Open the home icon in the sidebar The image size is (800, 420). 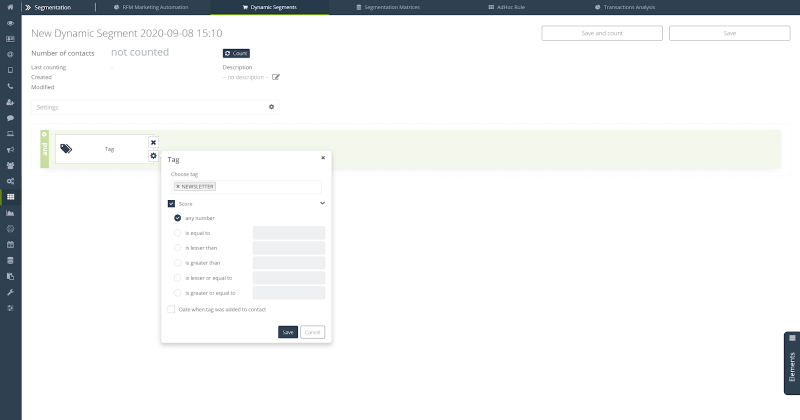pos(10,7)
